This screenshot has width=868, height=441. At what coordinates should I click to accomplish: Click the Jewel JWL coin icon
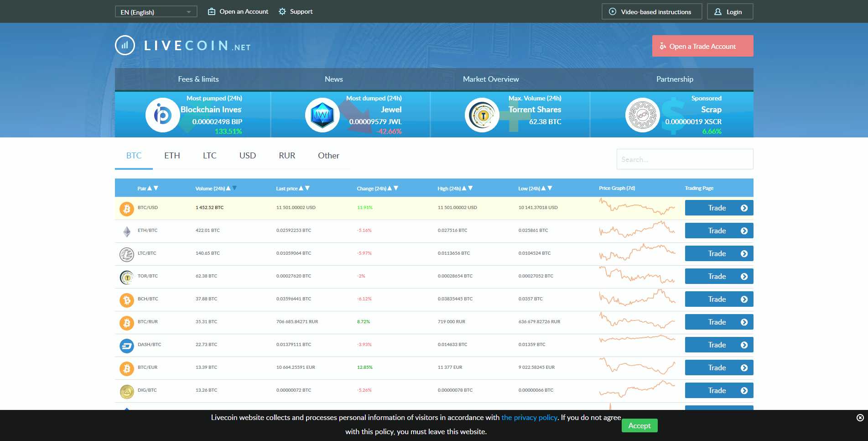click(x=322, y=115)
